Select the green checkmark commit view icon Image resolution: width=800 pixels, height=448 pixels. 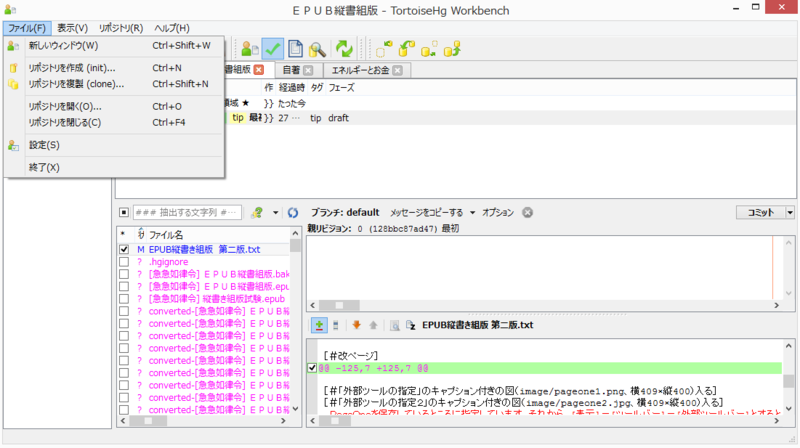coord(272,49)
